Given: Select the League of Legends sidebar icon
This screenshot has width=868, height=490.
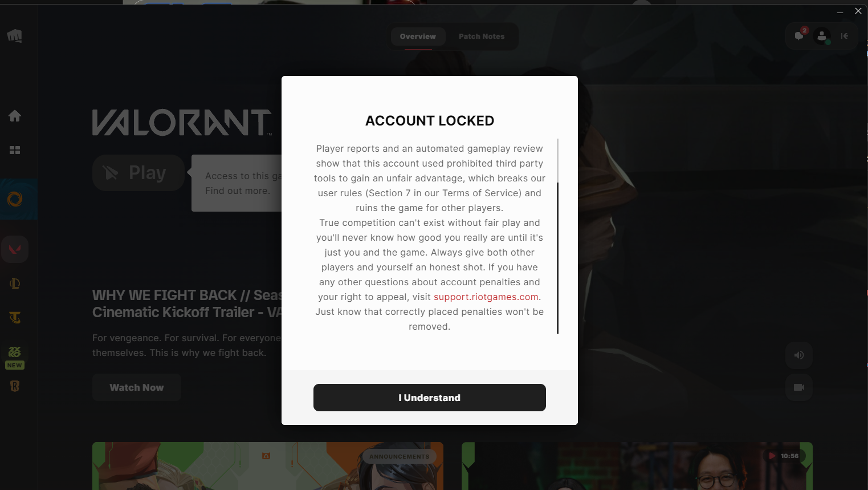Looking at the screenshot, I should tap(15, 284).
